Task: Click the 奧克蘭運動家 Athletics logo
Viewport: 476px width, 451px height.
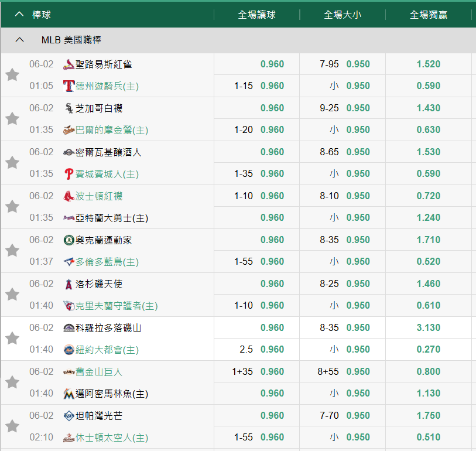Action: click(69, 240)
